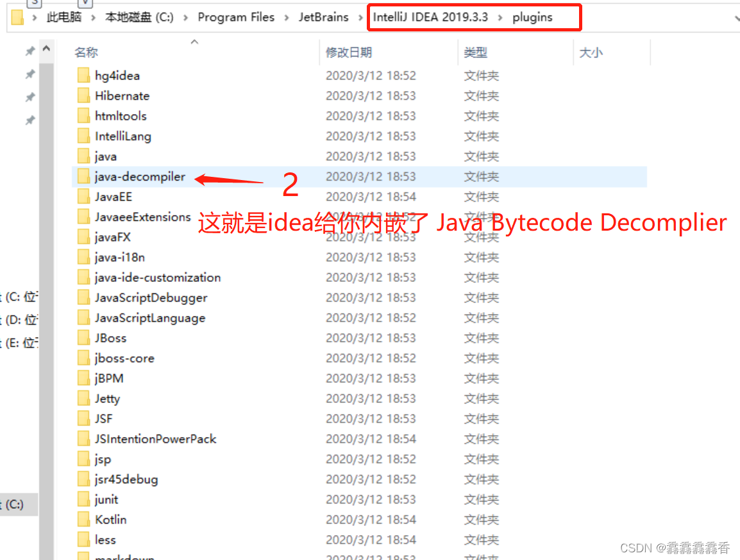This screenshot has width=740, height=560.
Task: Click the JSF folder icon
Action: (x=83, y=419)
